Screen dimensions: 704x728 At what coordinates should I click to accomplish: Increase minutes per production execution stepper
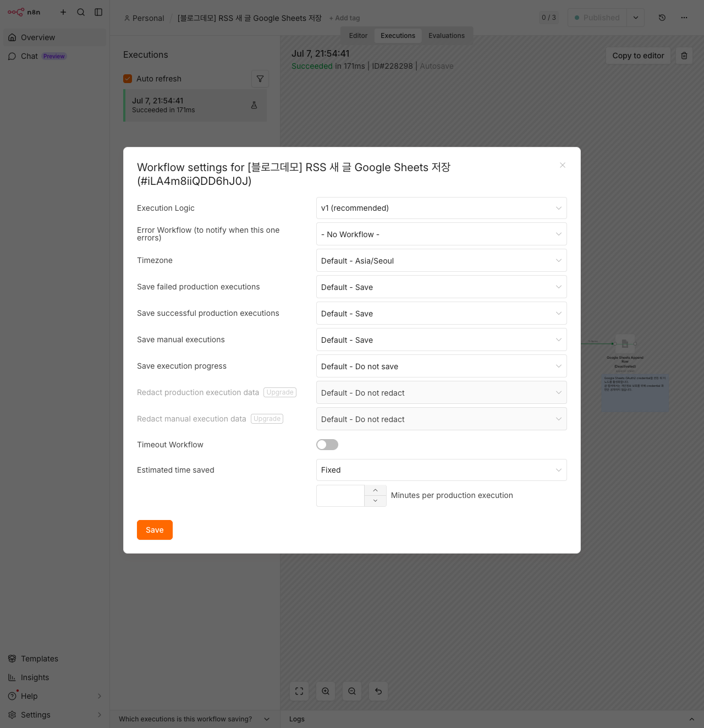pos(375,490)
